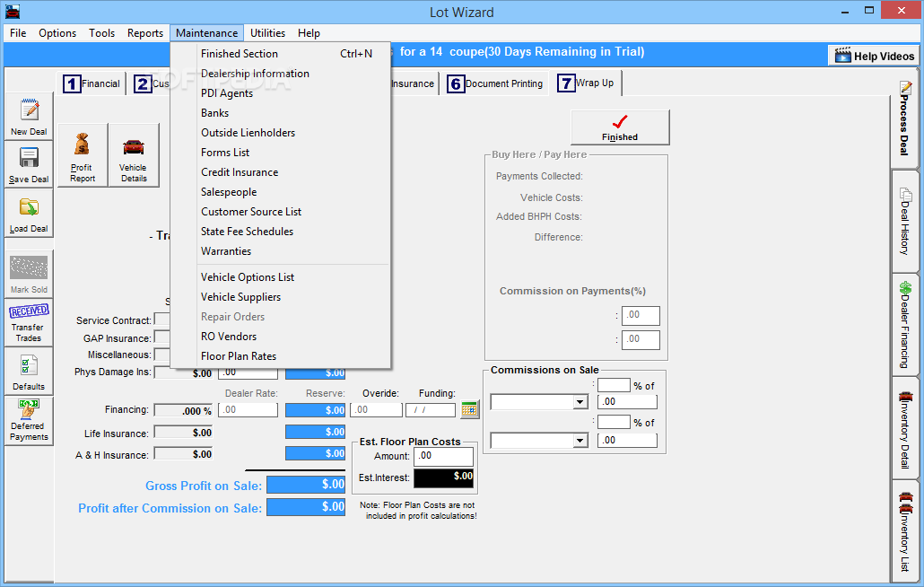Open Deferred Payments icon
924x587 pixels.
(x=29, y=409)
